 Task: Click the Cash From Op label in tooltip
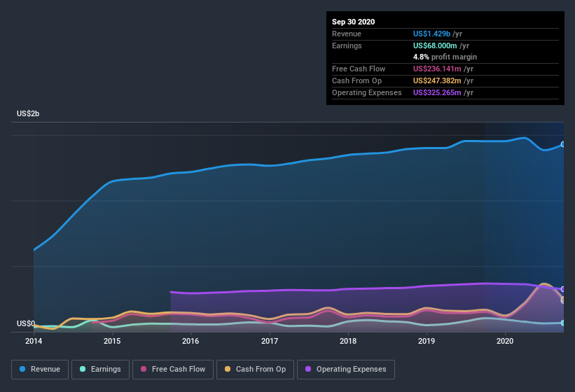tap(356, 80)
